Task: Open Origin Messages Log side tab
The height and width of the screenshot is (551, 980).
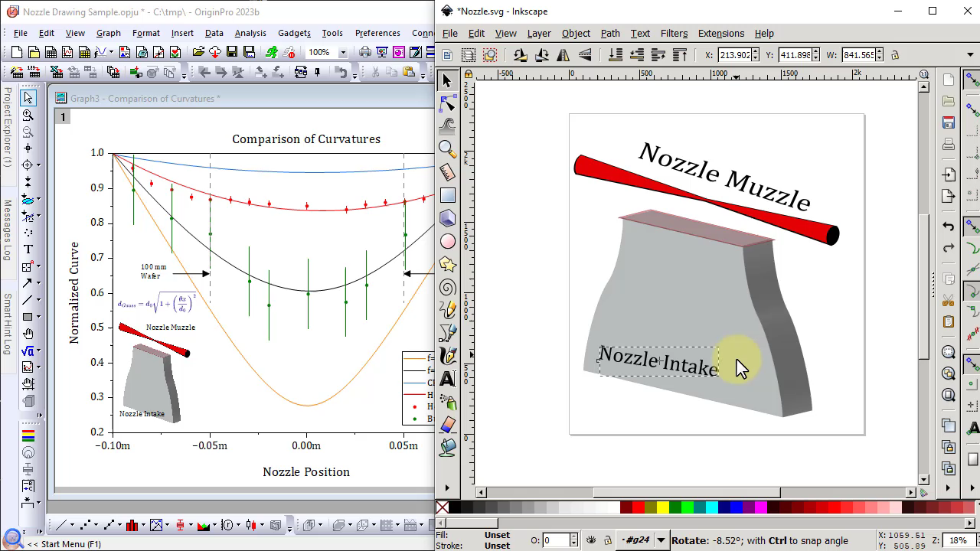Action: pos(8,230)
